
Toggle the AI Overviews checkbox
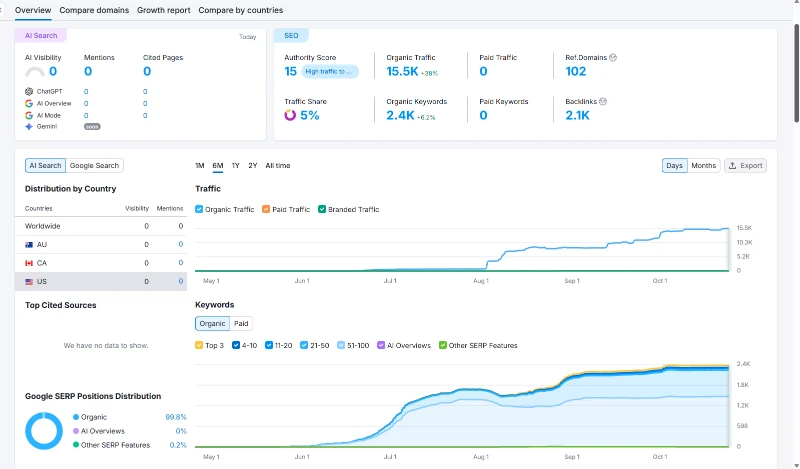tap(381, 345)
